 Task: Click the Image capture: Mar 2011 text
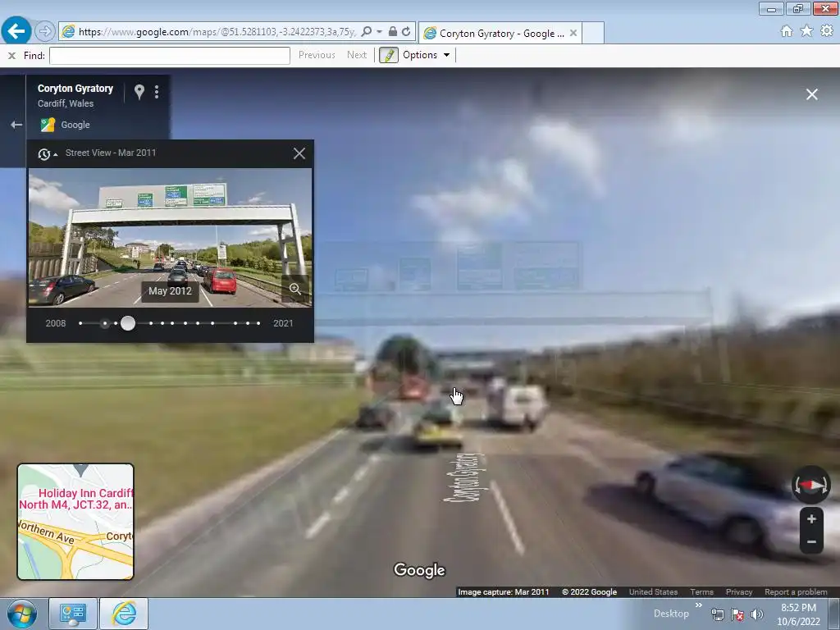coord(504,592)
